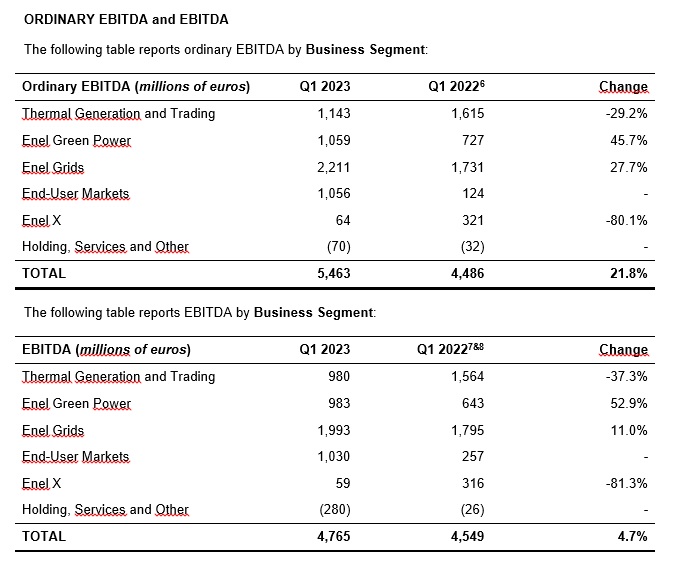679x565 pixels.
Task: Click Enel X value 321
Action: pyautogui.click(x=473, y=220)
